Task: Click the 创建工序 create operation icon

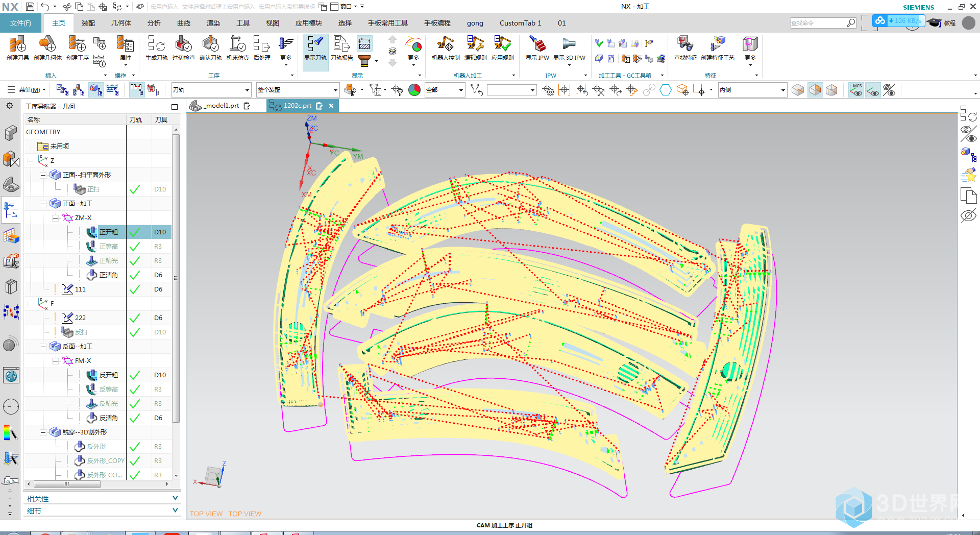Action: 77,48
